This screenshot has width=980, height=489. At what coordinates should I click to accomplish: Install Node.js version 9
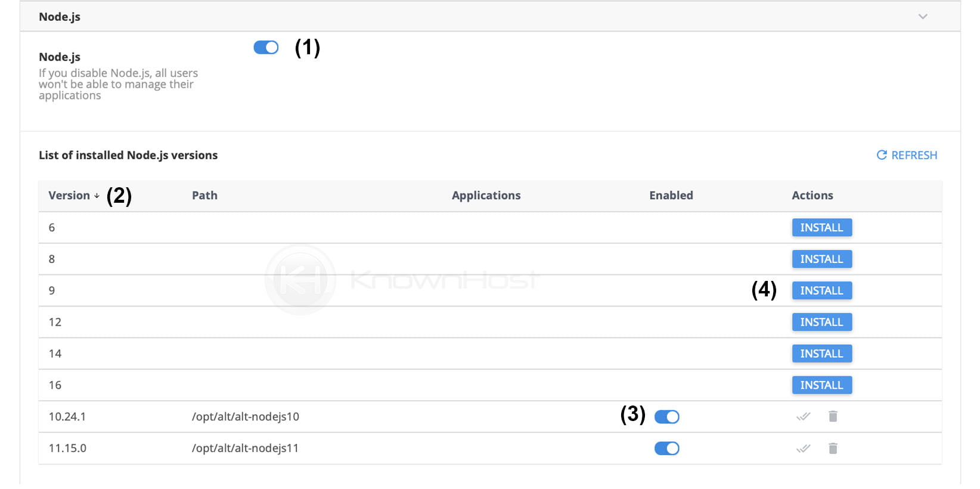click(x=821, y=290)
